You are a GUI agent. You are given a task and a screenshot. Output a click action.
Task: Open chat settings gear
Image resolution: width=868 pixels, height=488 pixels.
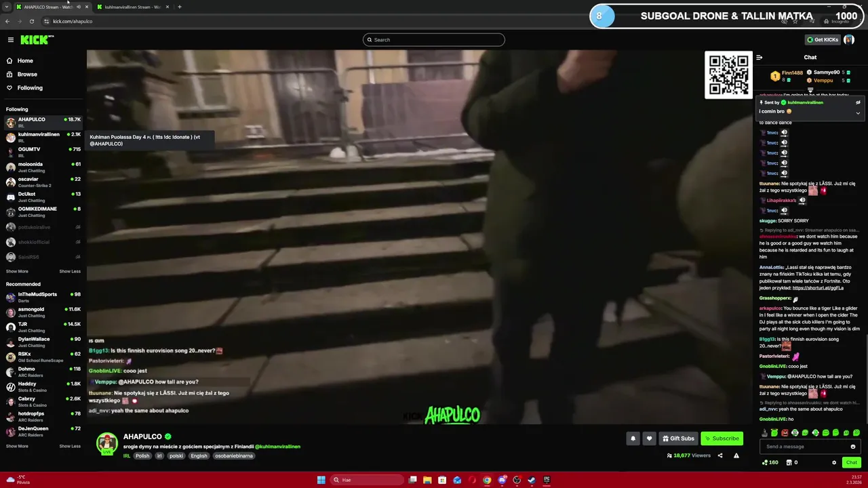click(x=834, y=462)
